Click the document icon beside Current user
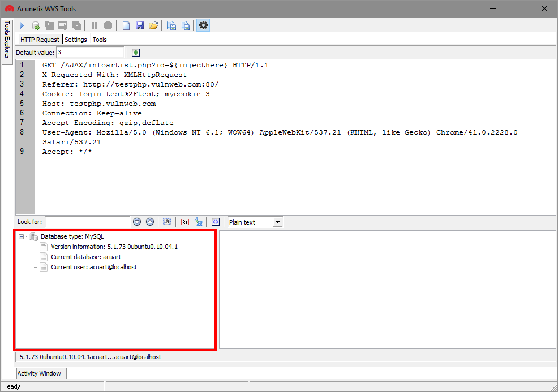This screenshot has width=558, height=392. 44,267
